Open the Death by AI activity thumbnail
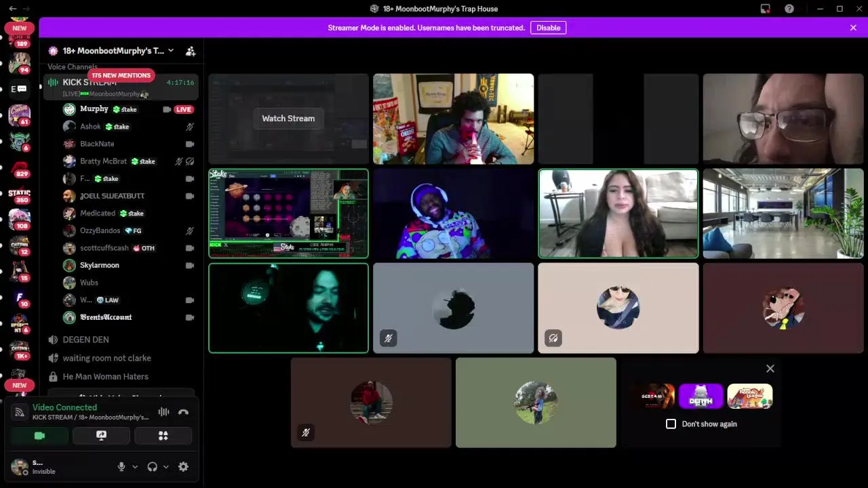 coord(701,396)
